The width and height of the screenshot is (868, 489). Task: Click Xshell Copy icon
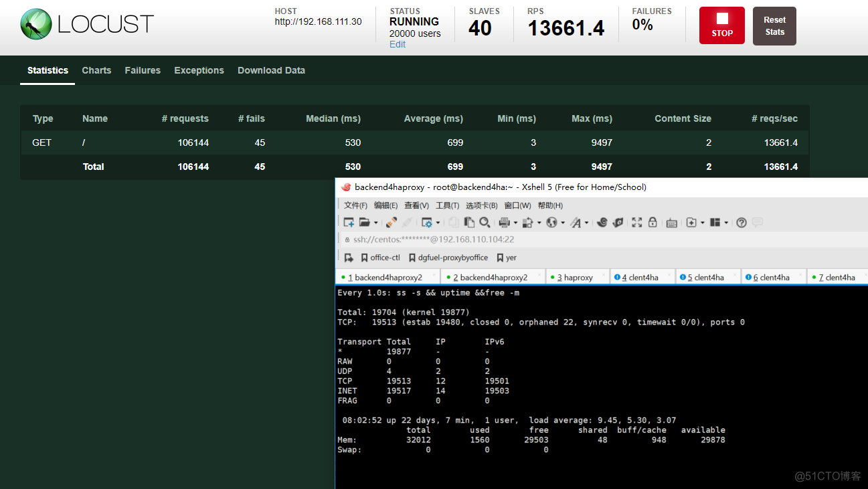(453, 223)
